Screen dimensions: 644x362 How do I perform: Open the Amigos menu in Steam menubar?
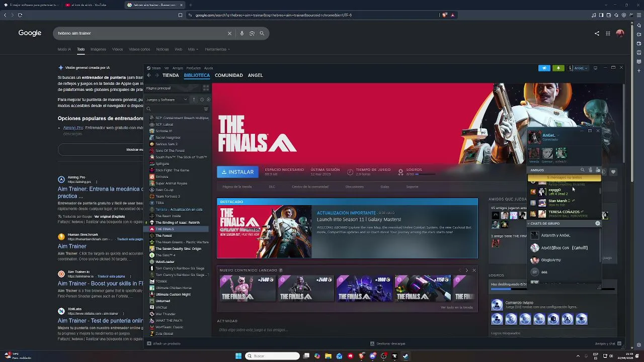coord(178,68)
